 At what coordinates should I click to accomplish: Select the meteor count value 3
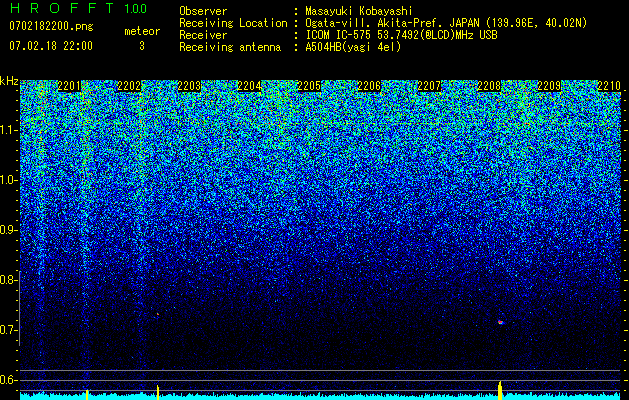click(142, 46)
